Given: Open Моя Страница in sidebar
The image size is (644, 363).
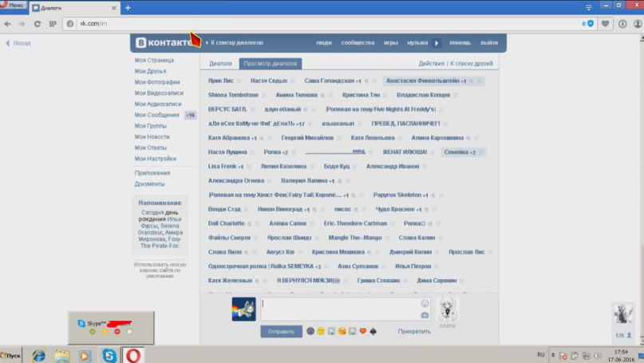Looking at the screenshot, I should [x=154, y=61].
